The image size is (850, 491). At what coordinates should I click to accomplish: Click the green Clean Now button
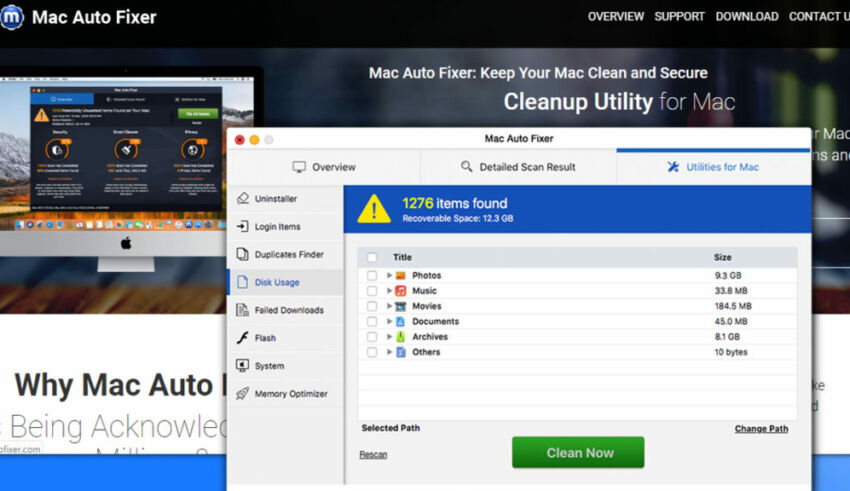click(578, 453)
